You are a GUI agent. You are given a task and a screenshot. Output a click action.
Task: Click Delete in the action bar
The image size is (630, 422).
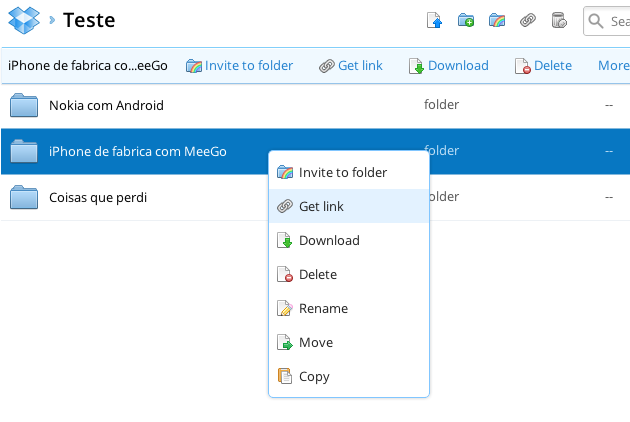(x=552, y=66)
